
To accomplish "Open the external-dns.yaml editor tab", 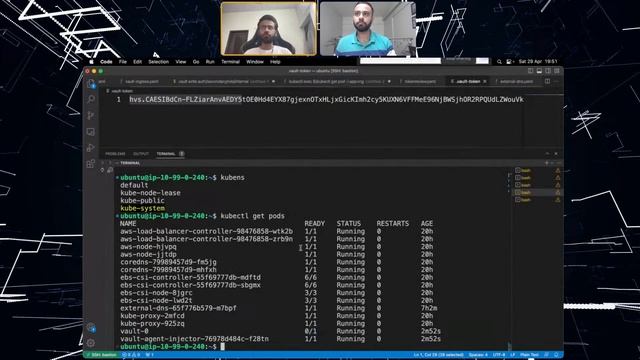I will [516, 82].
